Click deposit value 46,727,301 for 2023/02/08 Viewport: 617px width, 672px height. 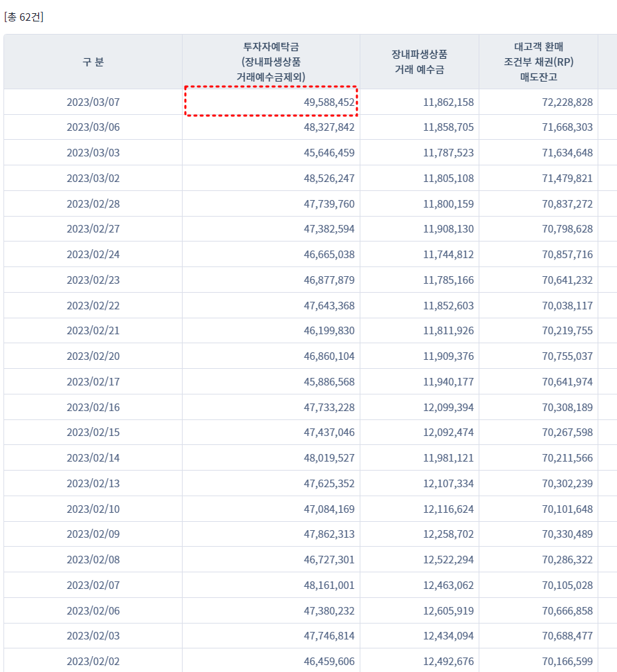click(x=329, y=560)
